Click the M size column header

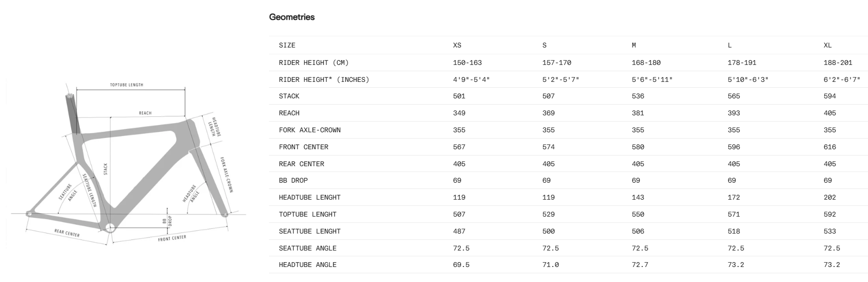coord(634,45)
